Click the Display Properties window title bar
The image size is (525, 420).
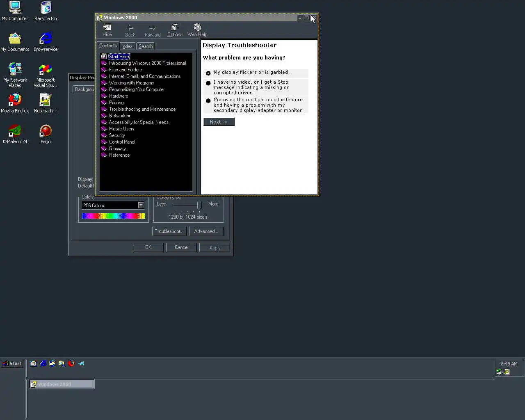82,78
